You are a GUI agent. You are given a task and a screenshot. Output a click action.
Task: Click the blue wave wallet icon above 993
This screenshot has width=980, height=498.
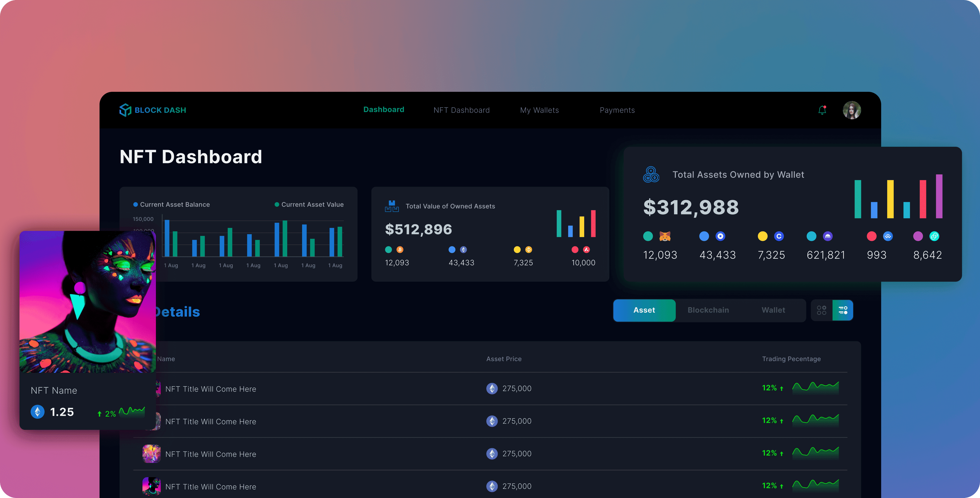point(888,236)
